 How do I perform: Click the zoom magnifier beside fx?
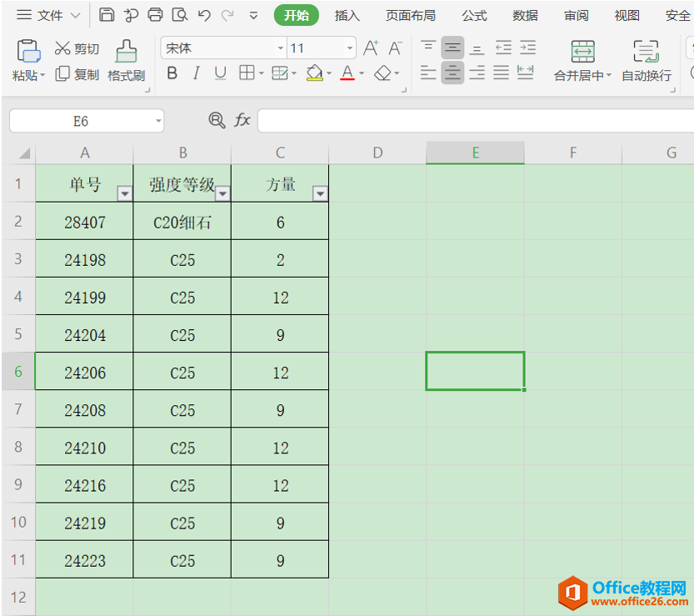217,120
